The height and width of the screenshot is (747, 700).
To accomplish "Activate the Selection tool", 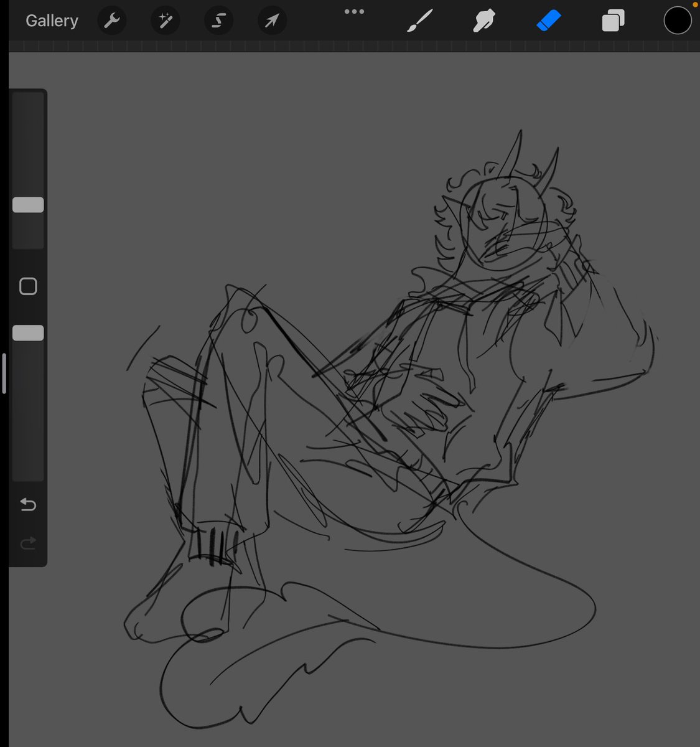I will click(x=218, y=21).
